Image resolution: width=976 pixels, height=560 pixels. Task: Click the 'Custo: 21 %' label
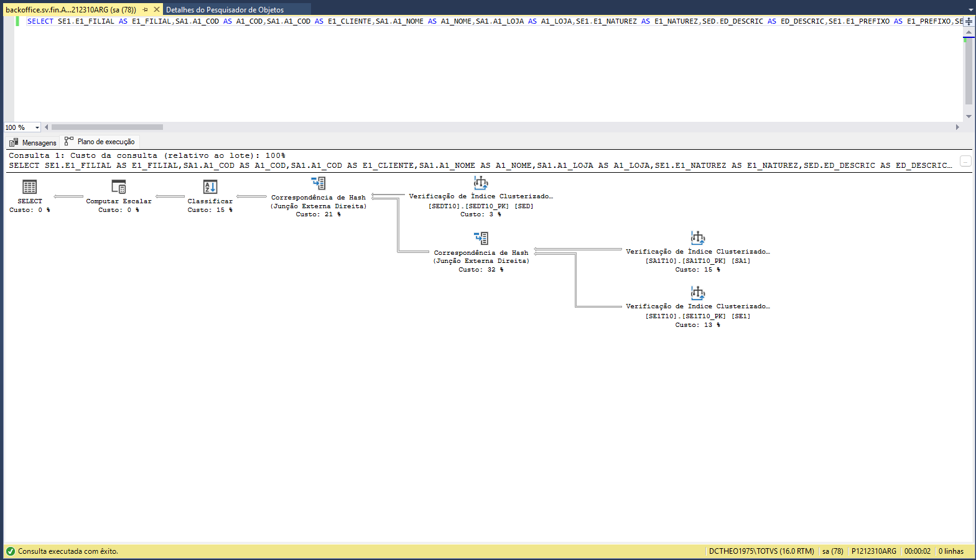(318, 214)
